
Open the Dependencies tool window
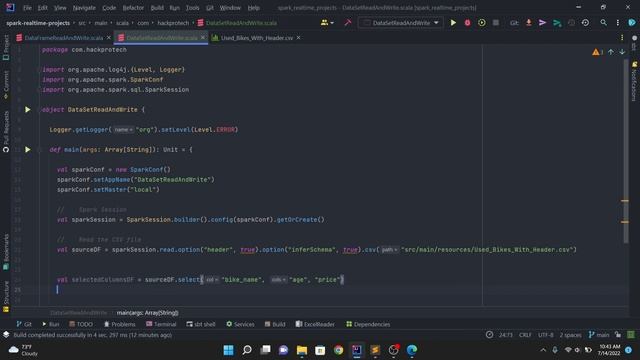[368, 324]
